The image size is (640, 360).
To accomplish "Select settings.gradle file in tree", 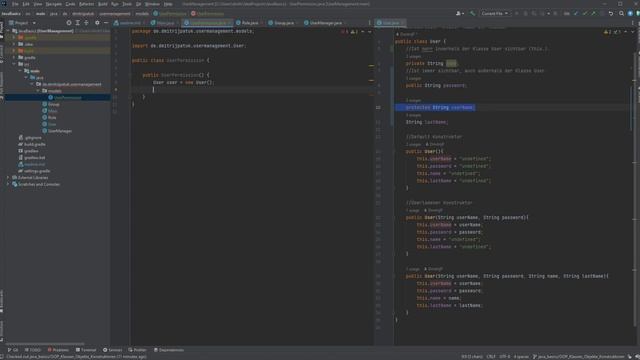I will click(x=34, y=171).
